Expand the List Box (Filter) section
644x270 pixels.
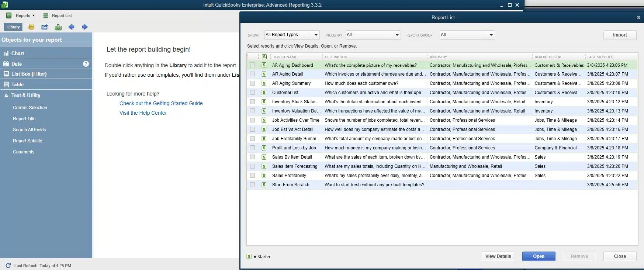(x=46, y=74)
